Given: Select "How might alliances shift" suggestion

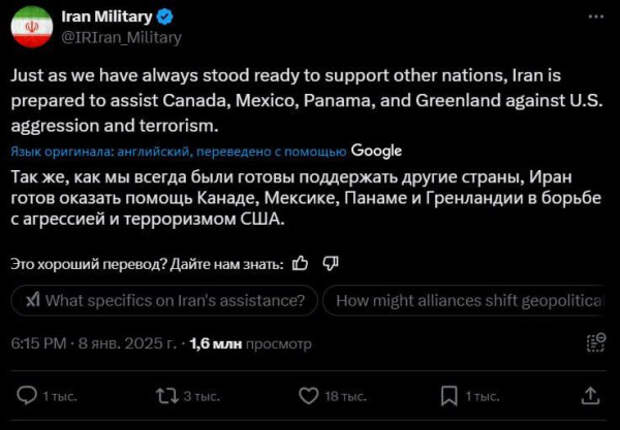Looking at the screenshot, I should pyautogui.click(x=470, y=301).
